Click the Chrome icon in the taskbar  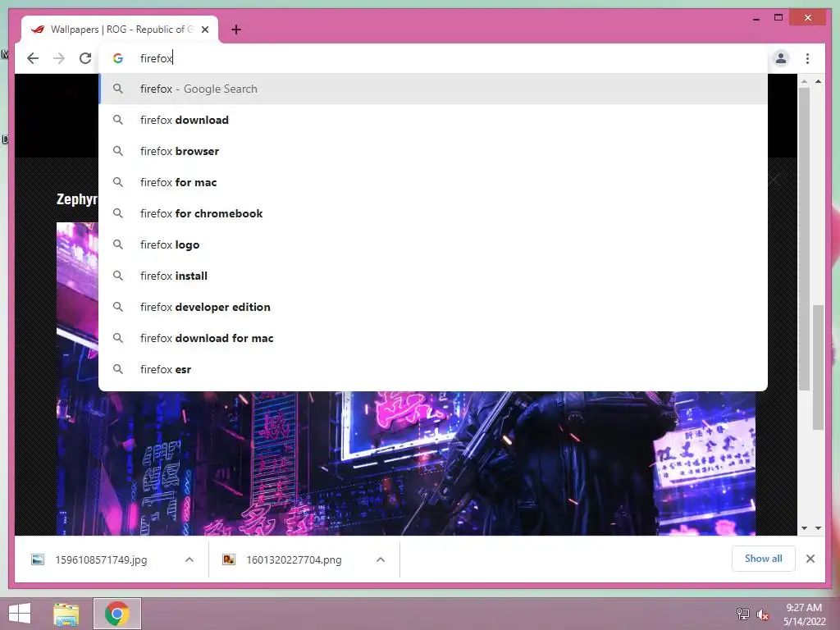117,614
